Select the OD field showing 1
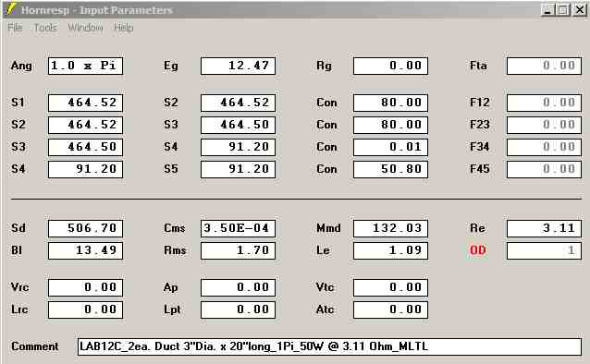The height and width of the screenshot is (364, 590). (544, 250)
